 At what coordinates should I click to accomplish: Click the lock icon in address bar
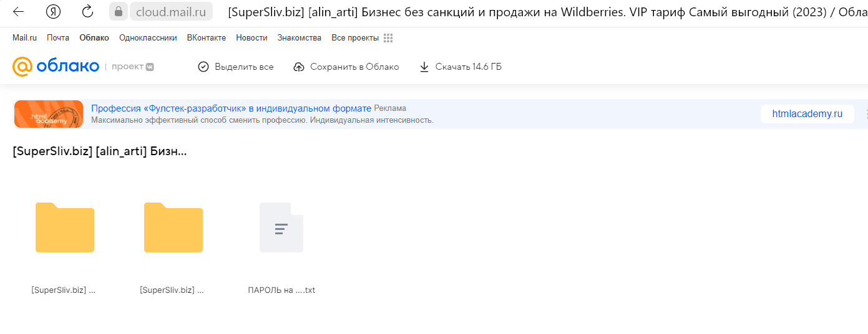pyautogui.click(x=118, y=12)
